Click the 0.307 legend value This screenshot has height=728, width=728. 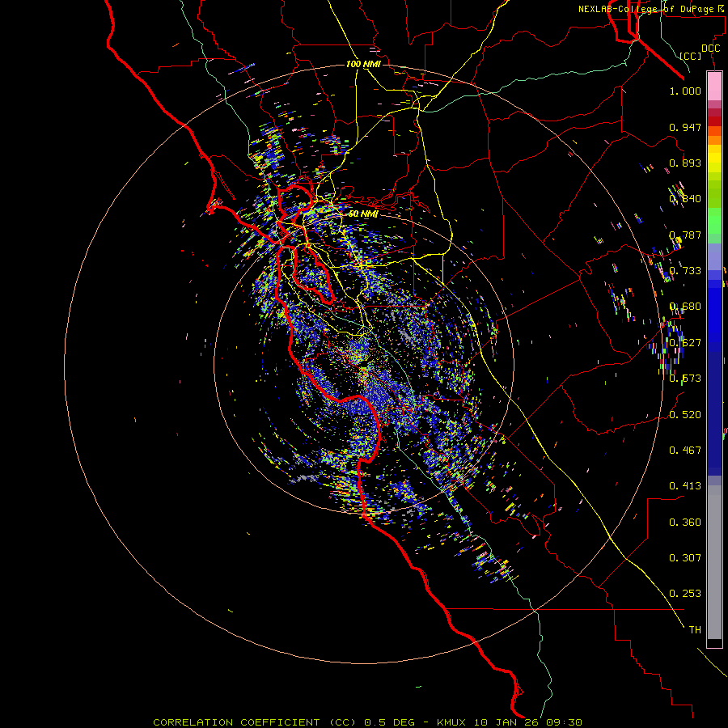point(685,558)
